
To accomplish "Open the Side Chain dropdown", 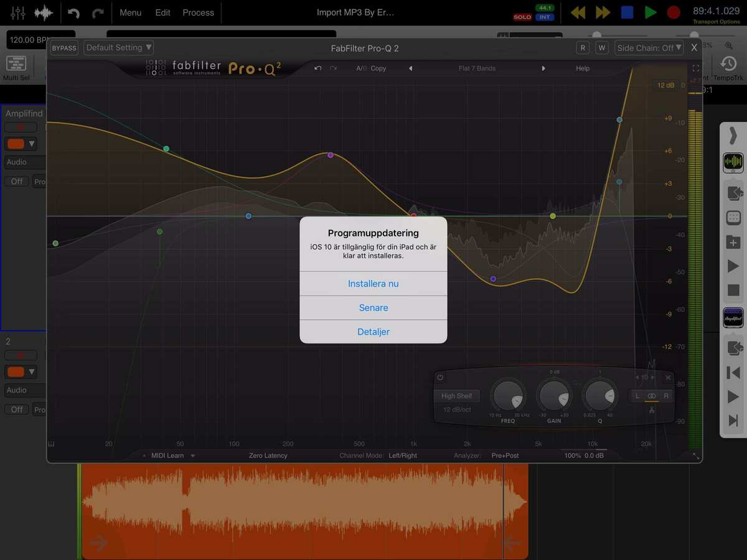I will 649,48.
